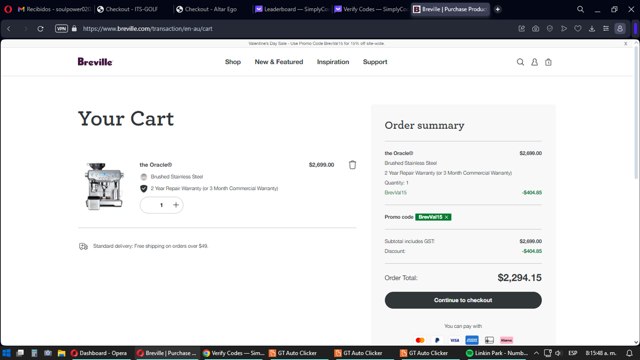This screenshot has height=360, width=640.
Task: Open Windows notification center icon
Action: pos(629,353)
